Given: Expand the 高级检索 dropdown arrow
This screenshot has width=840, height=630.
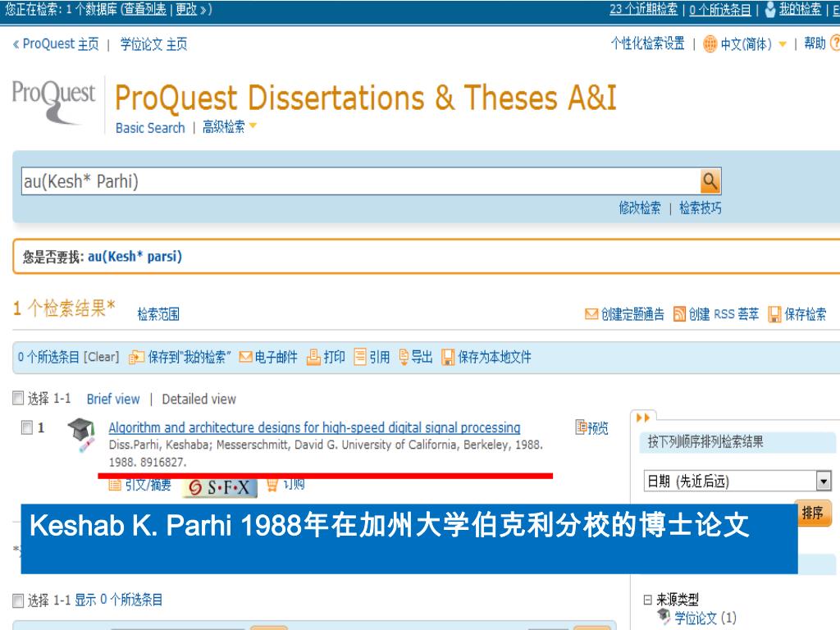Looking at the screenshot, I should pos(253,126).
